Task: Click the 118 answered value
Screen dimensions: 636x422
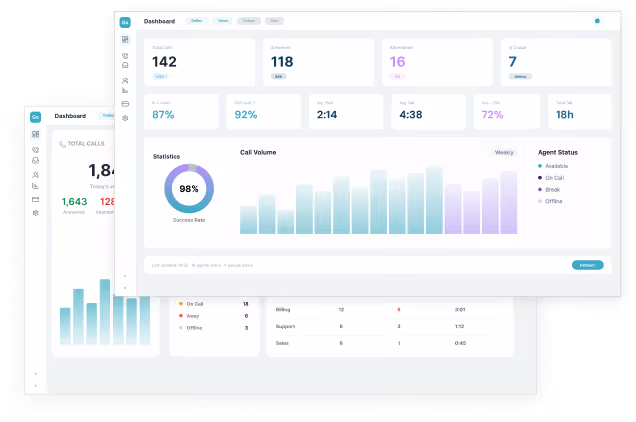Action: [x=282, y=62]
